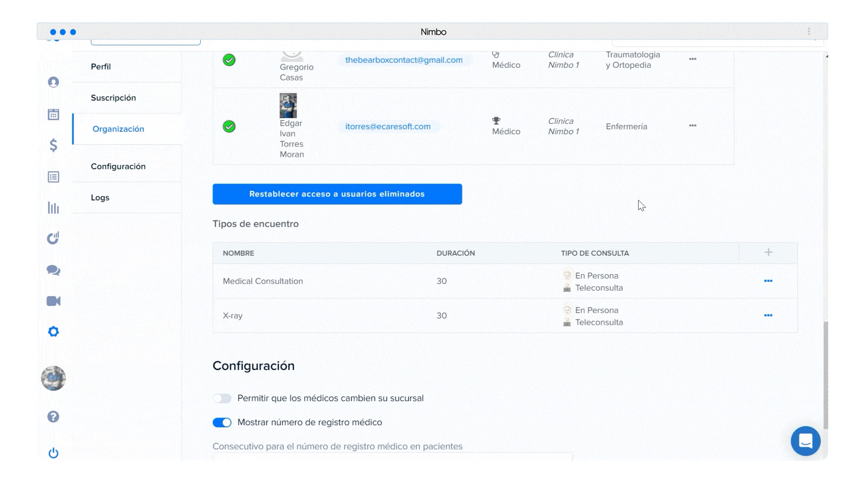Click green status check for Gregorio Casas

[229, 60]
